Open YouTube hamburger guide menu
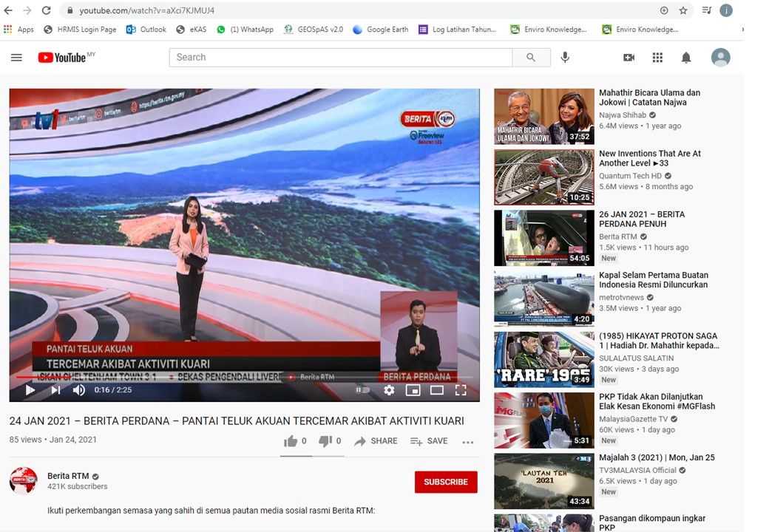Viewport: 769px width, 532px height. coord(17,58)
